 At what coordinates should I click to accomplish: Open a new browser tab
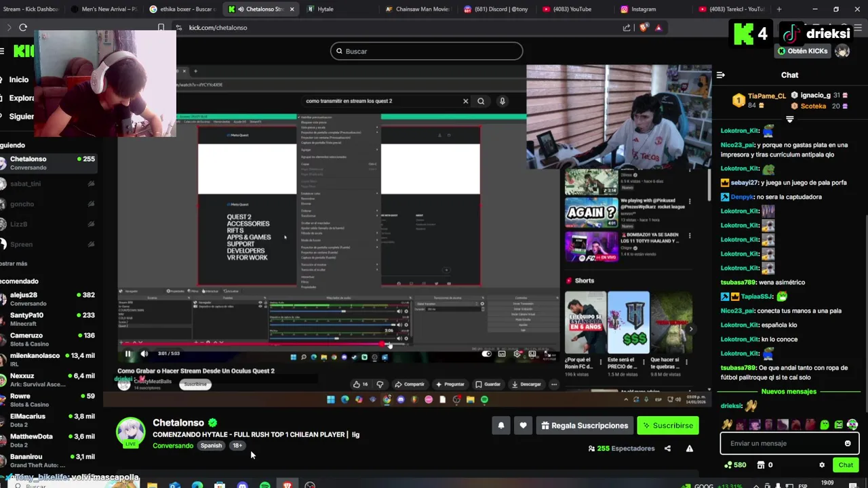pyautogui.click(x=778, y=9)
